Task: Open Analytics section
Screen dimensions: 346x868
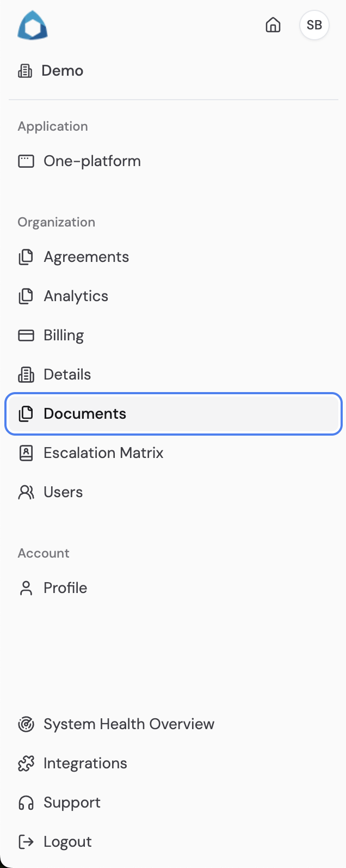Action: point(76,296)
